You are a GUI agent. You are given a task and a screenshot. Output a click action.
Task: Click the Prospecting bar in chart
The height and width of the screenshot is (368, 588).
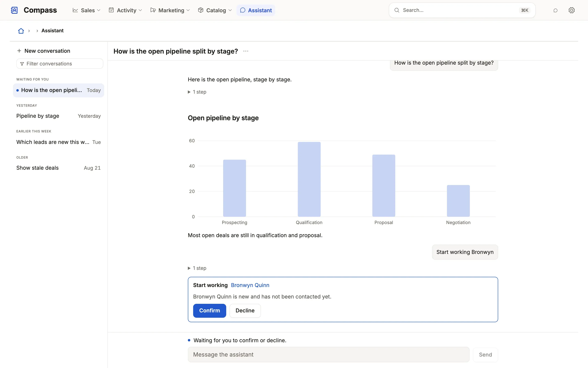(x=234, y=188)
